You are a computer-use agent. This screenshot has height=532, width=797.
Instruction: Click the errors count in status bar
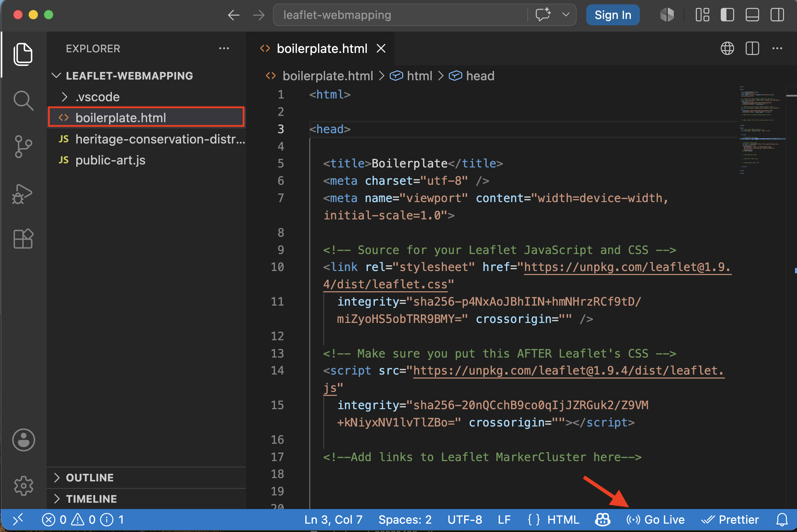point(54,519)
